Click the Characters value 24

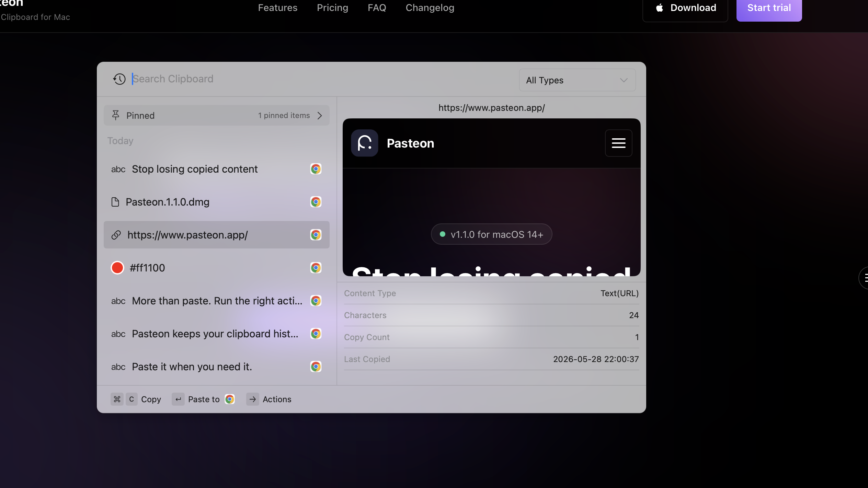pyautogui.click(x=634, y=315)
